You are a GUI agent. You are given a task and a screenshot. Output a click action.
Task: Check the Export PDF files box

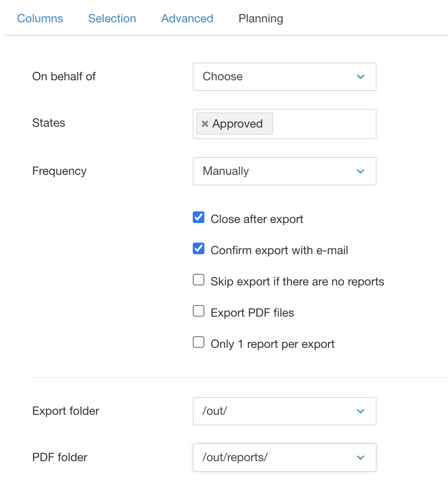(x=199, y=311)
